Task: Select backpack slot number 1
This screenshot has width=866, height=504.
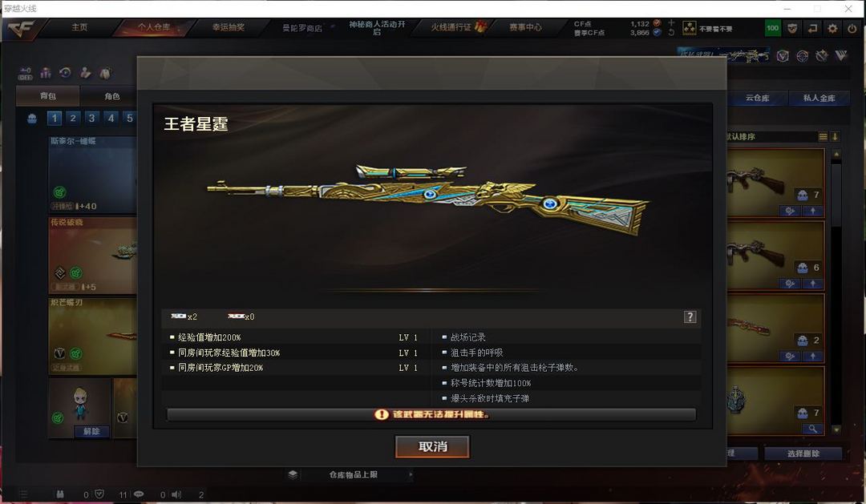Action: 55,118
